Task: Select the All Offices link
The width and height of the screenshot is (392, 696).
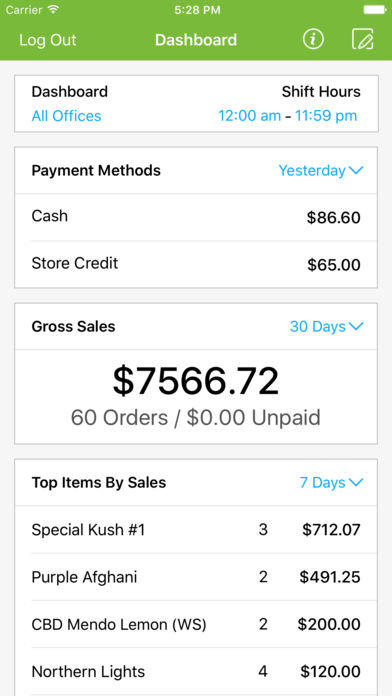Action: click(x=67, y=116)
